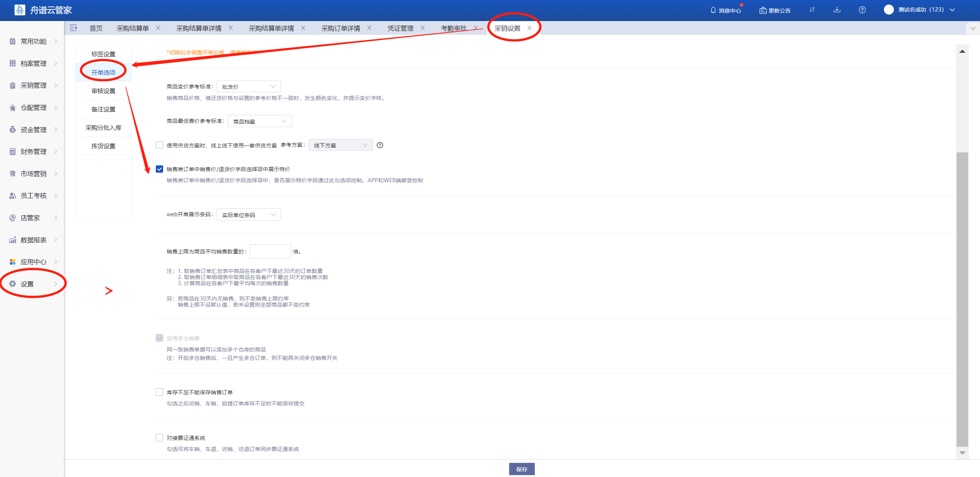The image size is (980, 477).
Task: Click the sort arrows icon in header
Action: (812, 10)
